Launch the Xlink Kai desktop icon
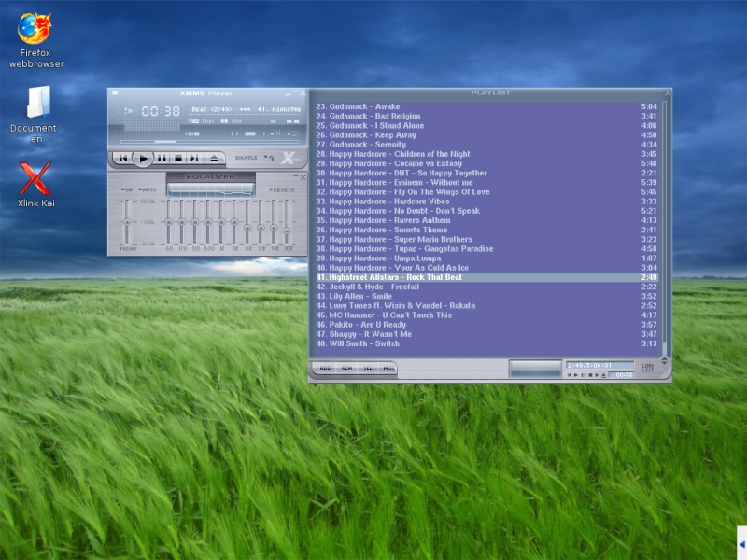Image resolution: width=747 pixels, height=560 pixels. (35, 185)
